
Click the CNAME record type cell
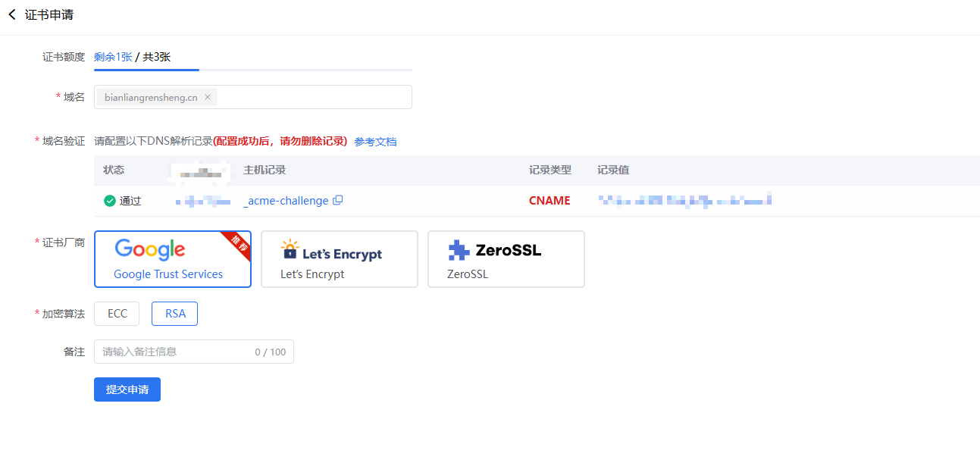549,201
